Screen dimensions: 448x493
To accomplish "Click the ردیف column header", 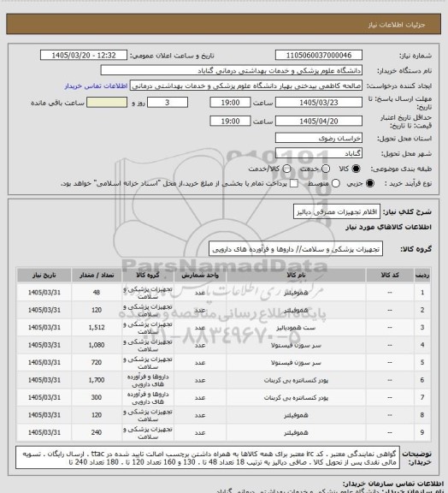I will coord(422,276).
